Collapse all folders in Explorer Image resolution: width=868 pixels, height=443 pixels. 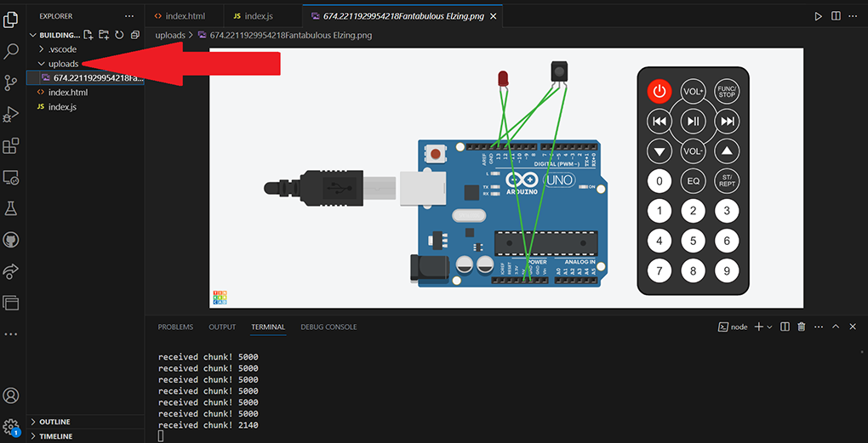coord(134,35)
